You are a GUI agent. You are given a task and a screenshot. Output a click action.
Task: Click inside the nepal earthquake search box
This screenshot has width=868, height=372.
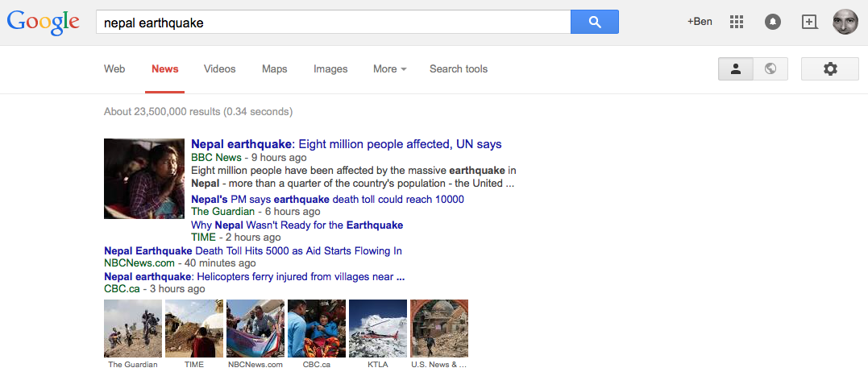[332, 23]
